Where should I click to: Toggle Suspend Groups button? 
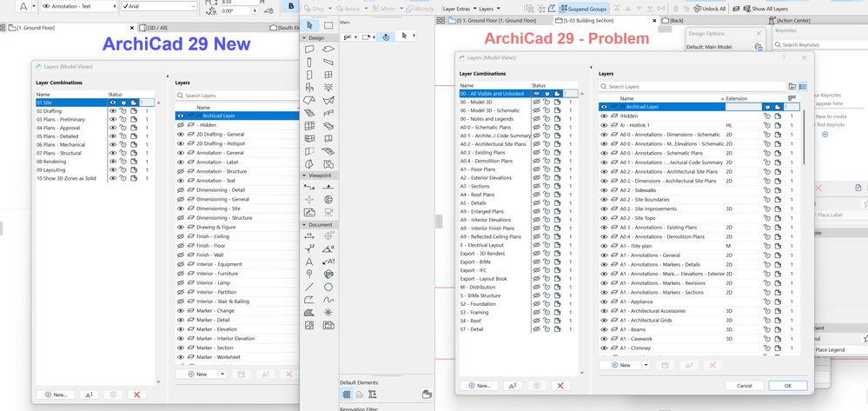584,9
